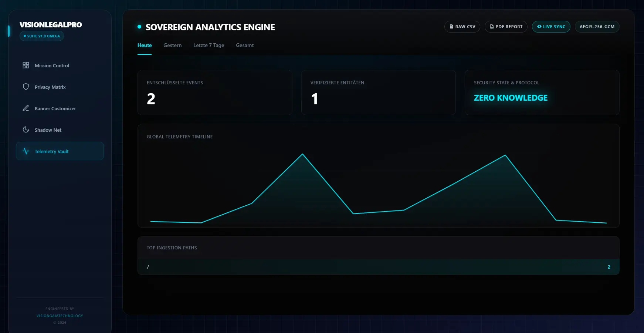Click the cyan status dot beside the heading
This screenshot has width=644, height=333.
139,27
